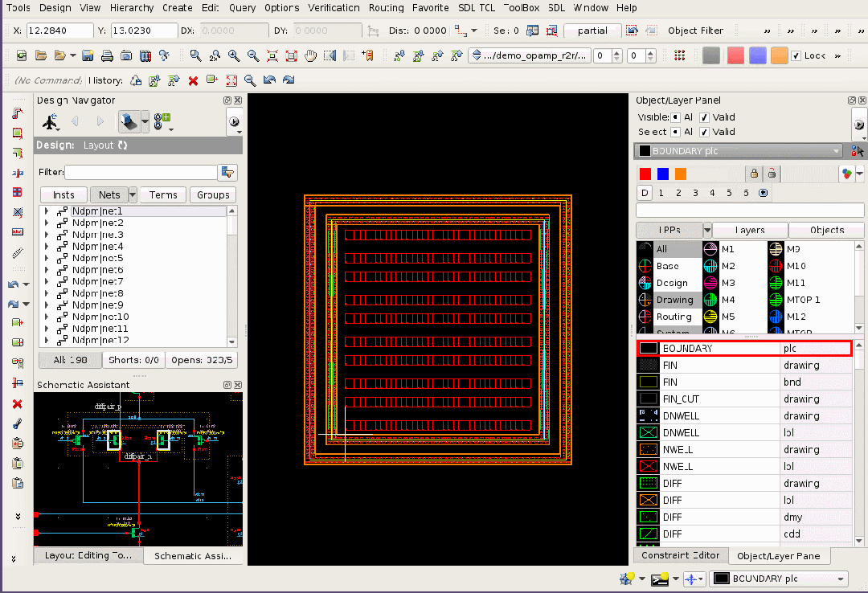Click the Terms button in Design Navigator
The width and height of the screenshot is (868, 593).
click(x=163, y=195)
